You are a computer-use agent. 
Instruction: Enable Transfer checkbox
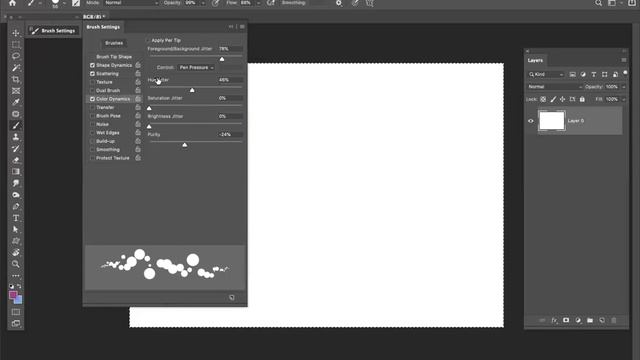pos(92,107)
